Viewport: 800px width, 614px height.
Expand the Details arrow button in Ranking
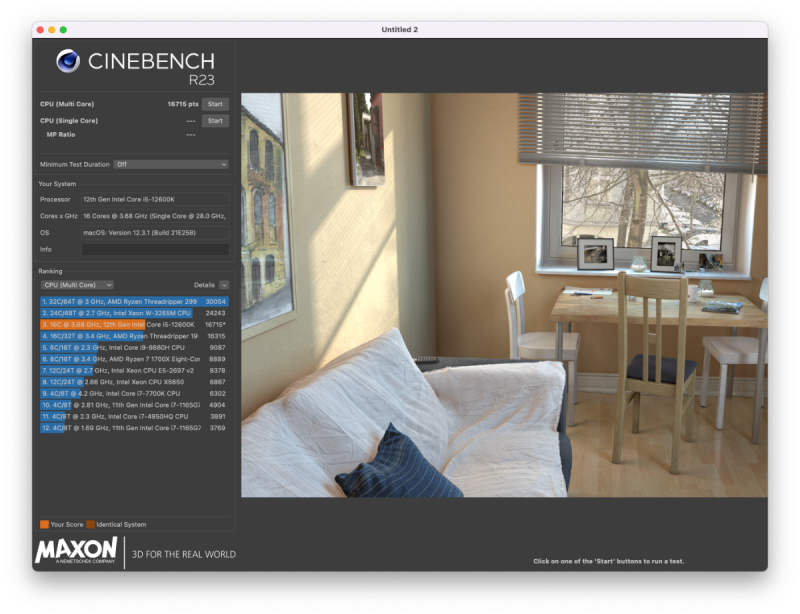[x=224, y=285]
